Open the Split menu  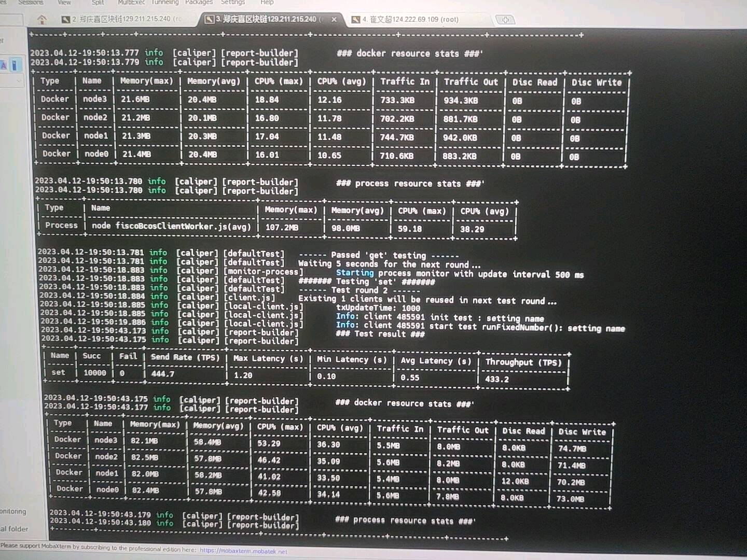pyautogui.click(x=98, y=2)
